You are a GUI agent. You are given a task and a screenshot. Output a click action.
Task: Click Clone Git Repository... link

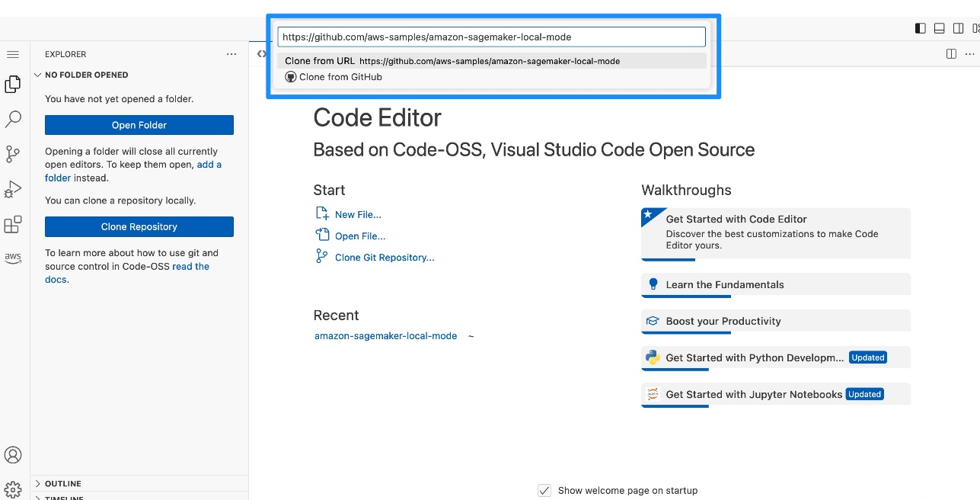click(x=385, y=258)
